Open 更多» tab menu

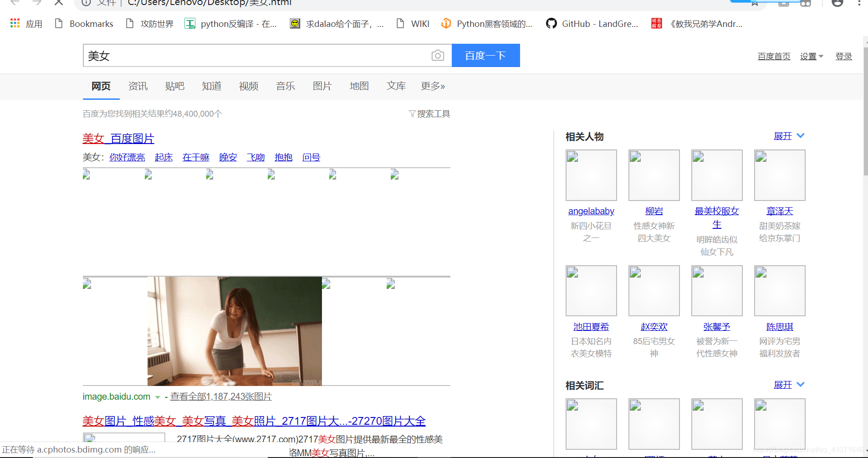pyautogui.click(x=433, y=86)
